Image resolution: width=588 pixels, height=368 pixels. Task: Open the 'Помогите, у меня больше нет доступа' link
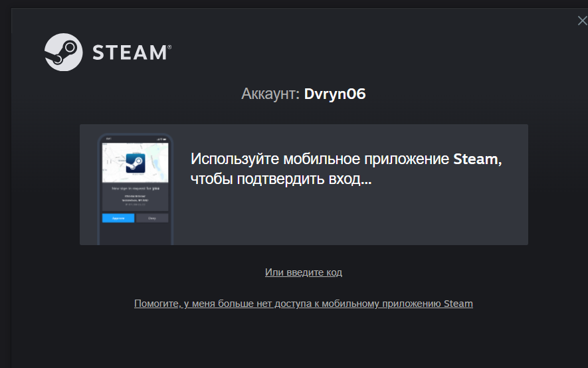point(304,304)
